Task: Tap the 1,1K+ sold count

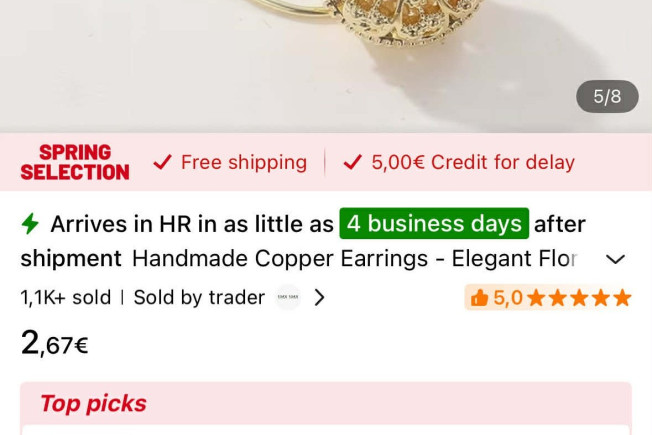Action: click(66, 297)
